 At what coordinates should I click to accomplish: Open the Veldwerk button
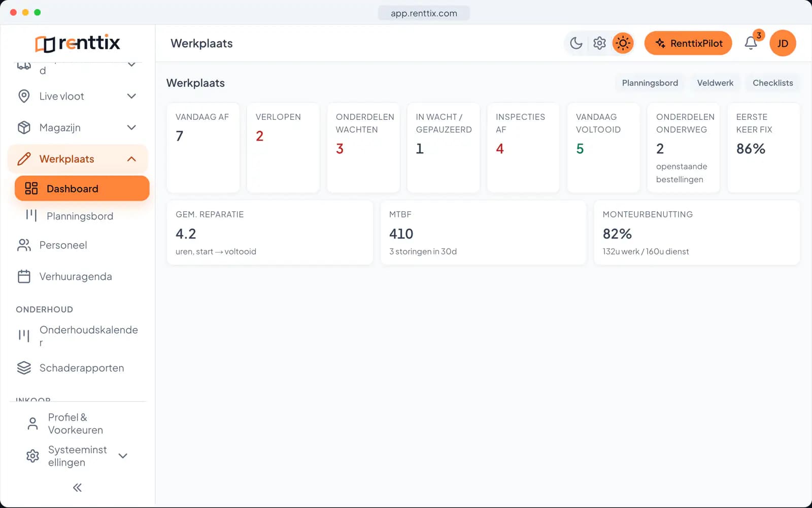(x=715, y=83)
